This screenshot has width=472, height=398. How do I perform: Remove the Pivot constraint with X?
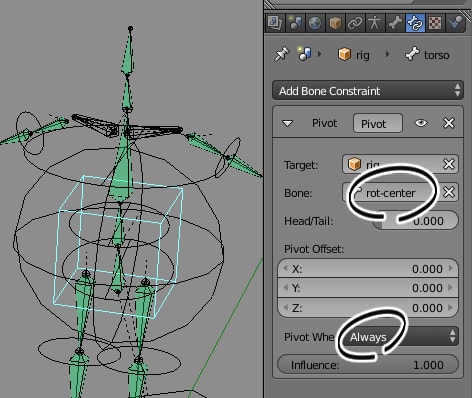(449, 123)
